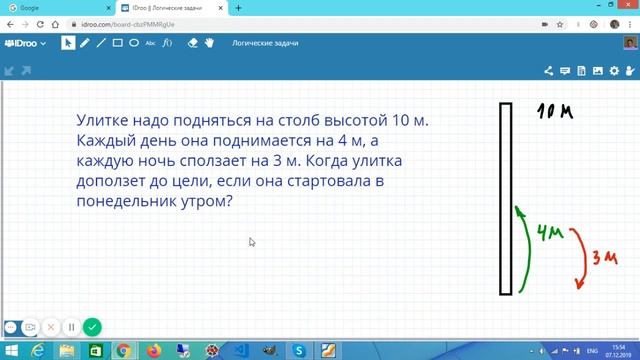Open the Store app from taskbar
640x360 pixels.
(96, 351)
